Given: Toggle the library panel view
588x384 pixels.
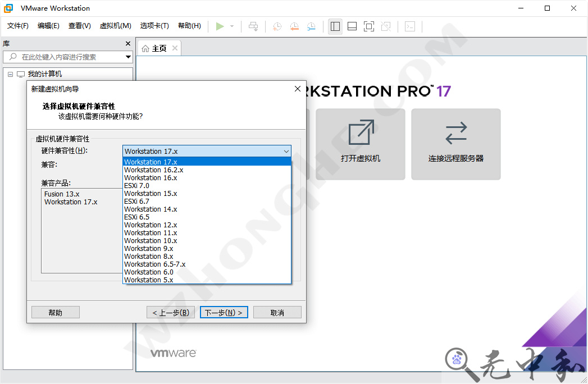Looking at the screenshot, I should pyautogui.click(x=335, y=26).
